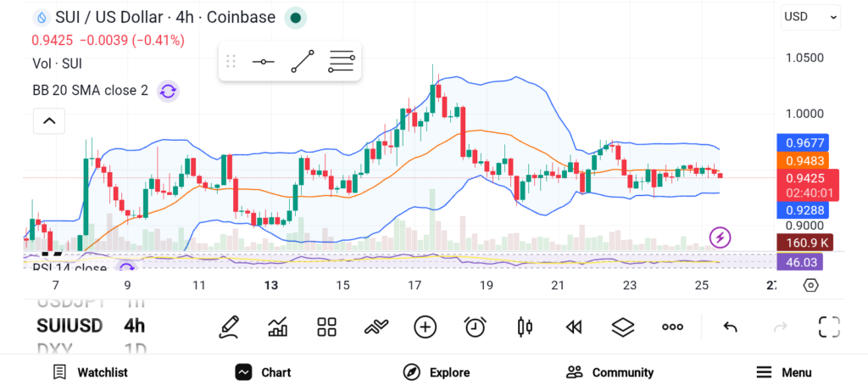Click the purple lightning bolt button
The width and height of the screenshot is (868, 391).
(x=721, y=237)
